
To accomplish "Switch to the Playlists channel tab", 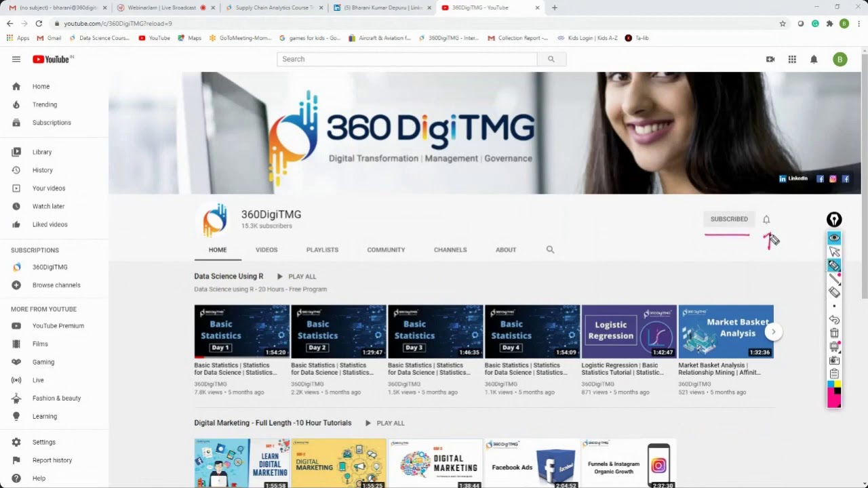I will pyautogui.click(x=322, y=249).
